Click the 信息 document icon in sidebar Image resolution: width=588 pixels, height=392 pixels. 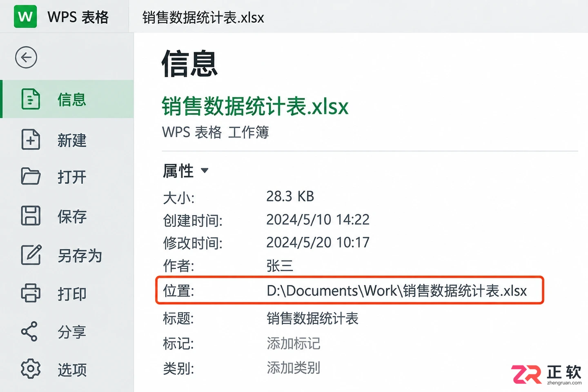pyautogui.click(x=31, y=99)
